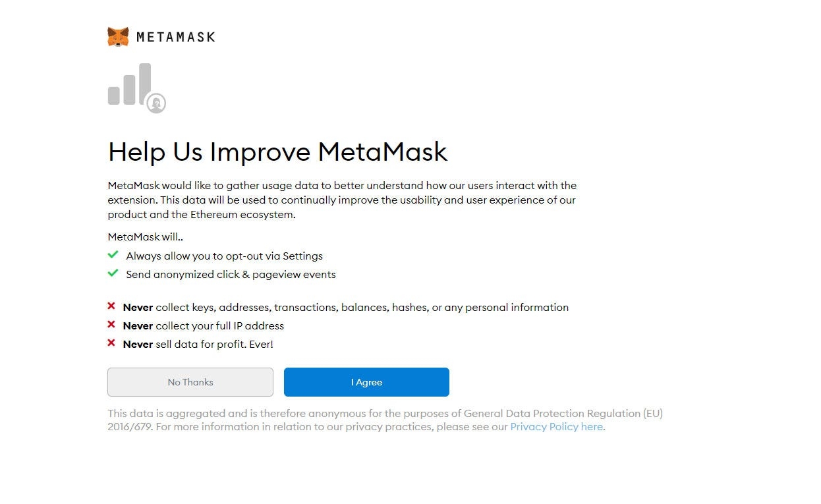Click the green checkmark beside opt-out via Settings

coord(113,255)
